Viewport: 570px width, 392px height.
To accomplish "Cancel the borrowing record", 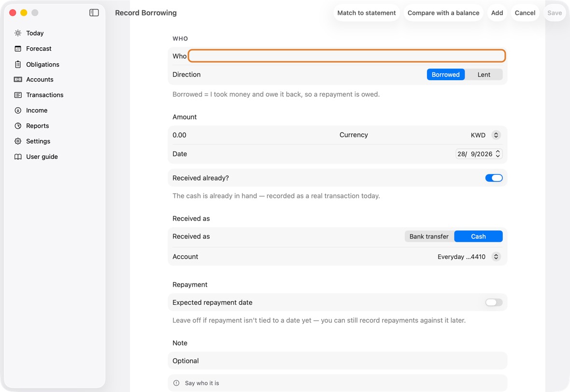I will tap(525, 13).
